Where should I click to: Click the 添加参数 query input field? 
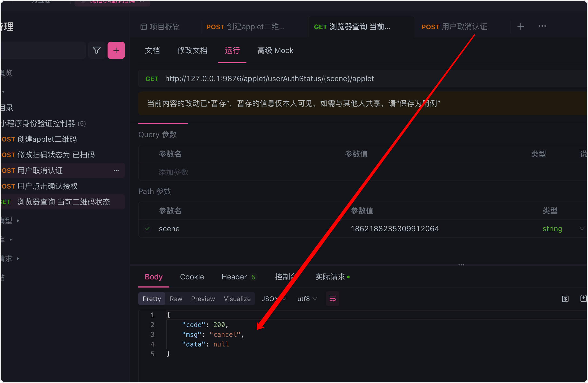coord(173,172)
